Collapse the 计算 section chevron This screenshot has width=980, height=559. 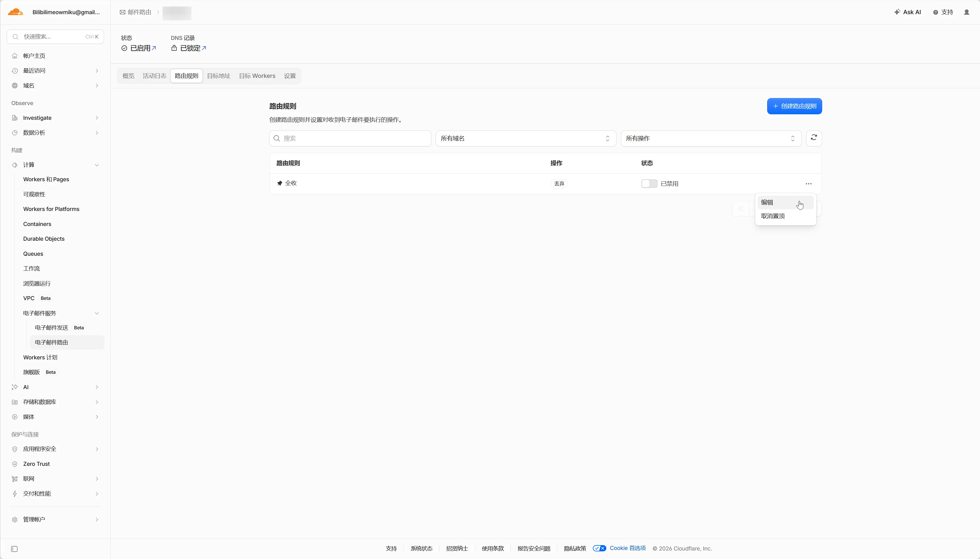pyautogui.click(x=97, y=165)
